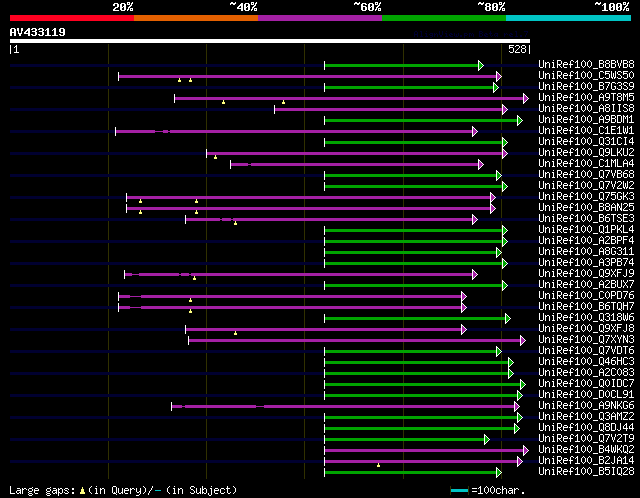Click the orange ~40% identity legend segment
The width and height of the screenshot is (640, 498).
click(x=196, y=18)
